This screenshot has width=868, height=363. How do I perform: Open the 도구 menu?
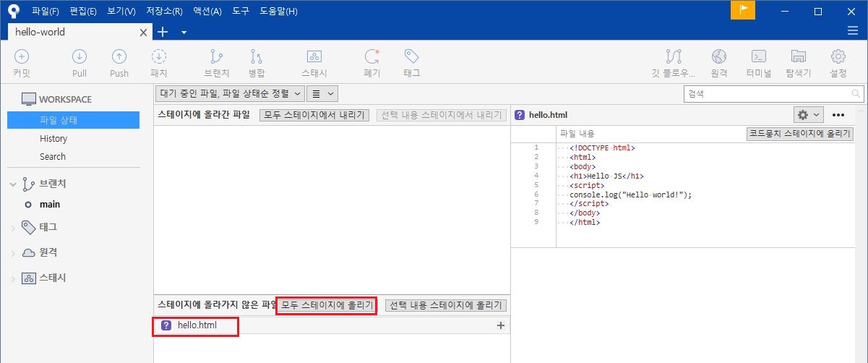click(241, 12)
